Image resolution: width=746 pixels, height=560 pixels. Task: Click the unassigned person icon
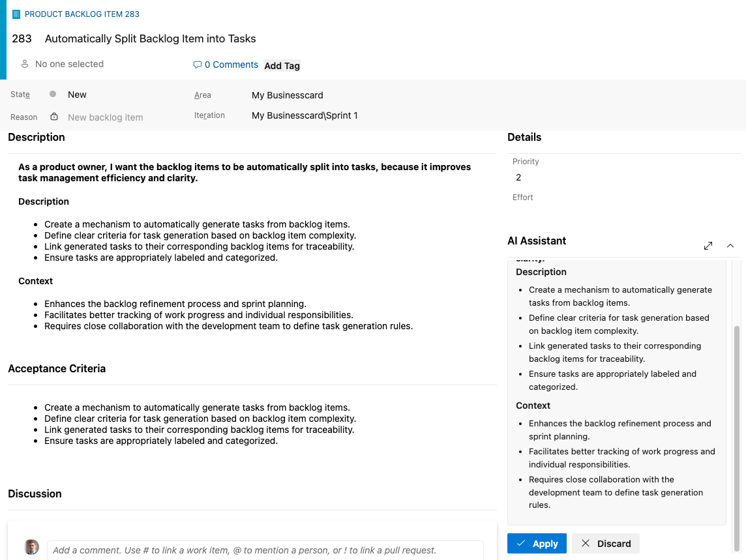pos(25,64)
